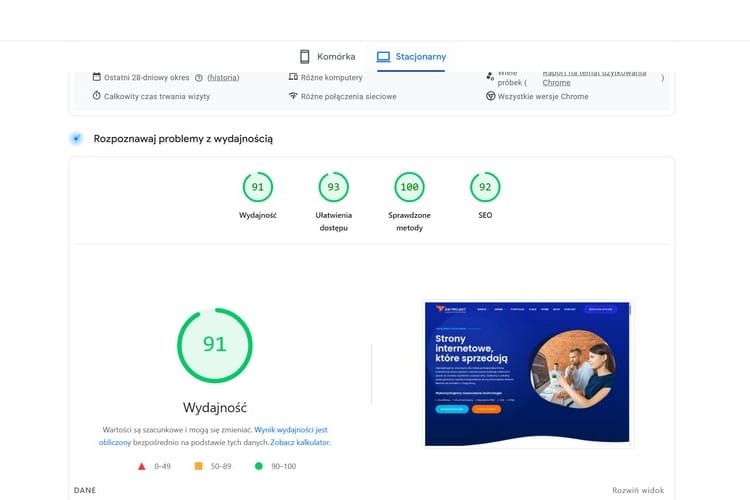Click the website screenshot thumbnail
Viewport: 750px width, 500px height.
[x=527, y=374]
